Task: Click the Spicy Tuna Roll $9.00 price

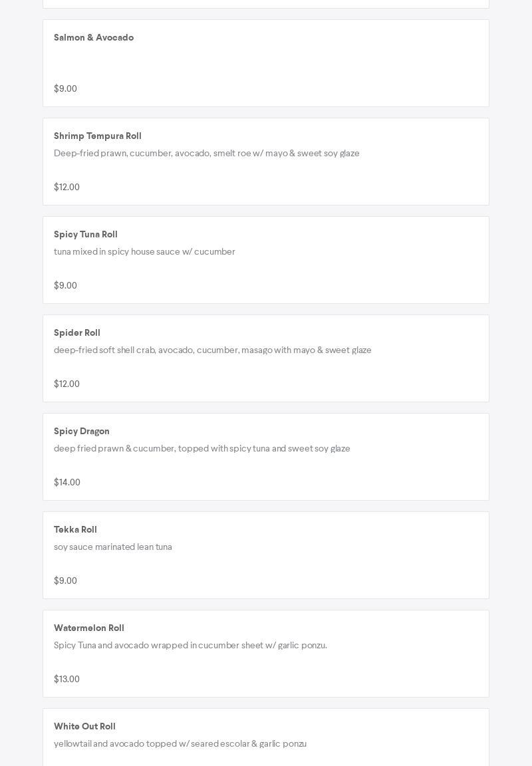Action: point(65,286)
